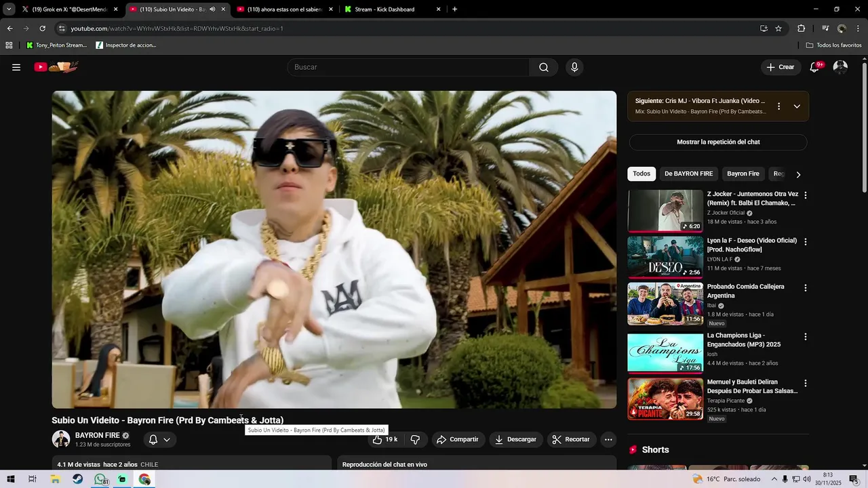Open the Todos los favoritos folder
The width and height of the screenshot is (868, 488).
(x=833, y=45)
